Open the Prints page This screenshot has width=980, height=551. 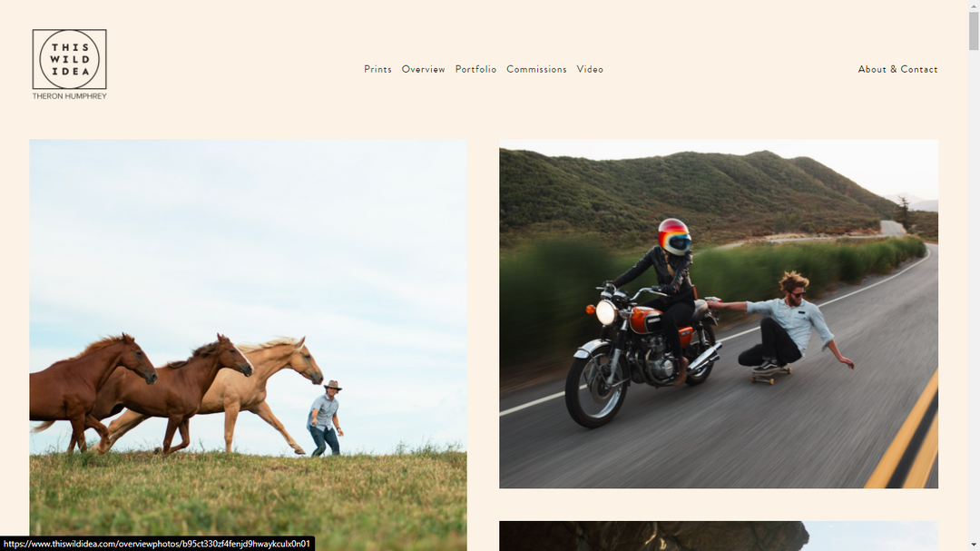point(377,69)
